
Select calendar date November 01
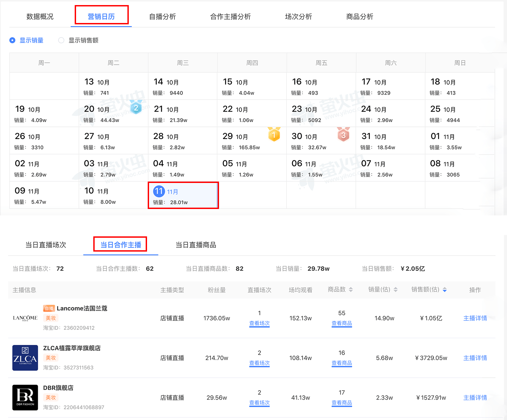(x=460, y=141)
